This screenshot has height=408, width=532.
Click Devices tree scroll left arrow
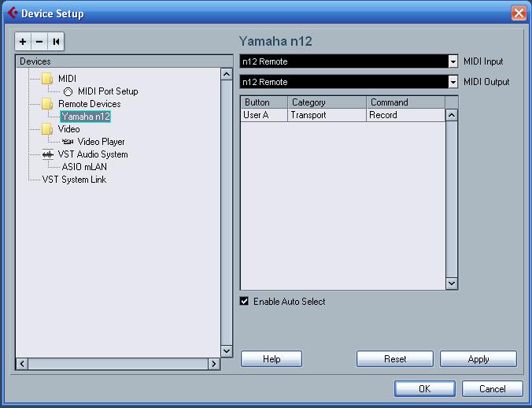[22, 364]
